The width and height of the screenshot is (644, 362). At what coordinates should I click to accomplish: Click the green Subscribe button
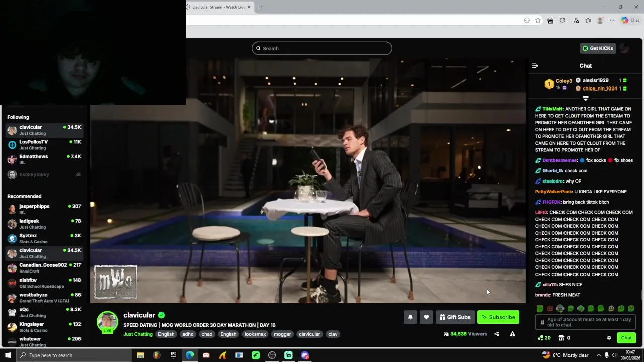pos(498,317)
